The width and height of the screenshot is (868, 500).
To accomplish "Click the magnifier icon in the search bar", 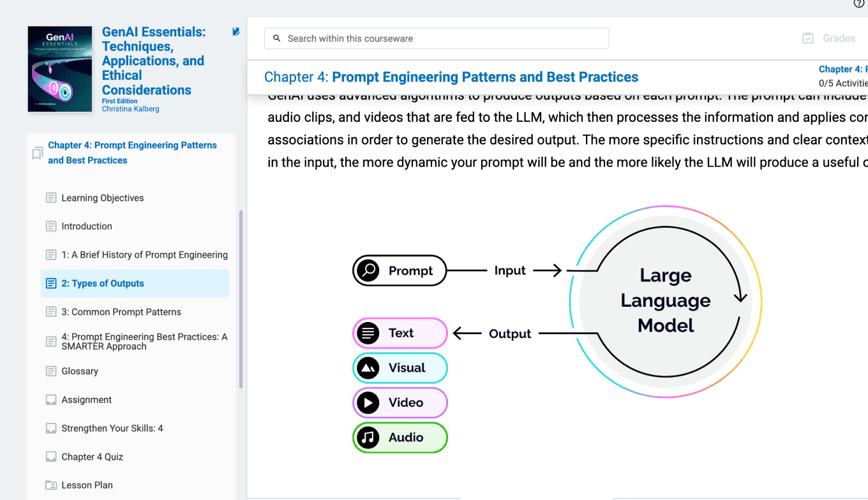I will click(277, 38).
